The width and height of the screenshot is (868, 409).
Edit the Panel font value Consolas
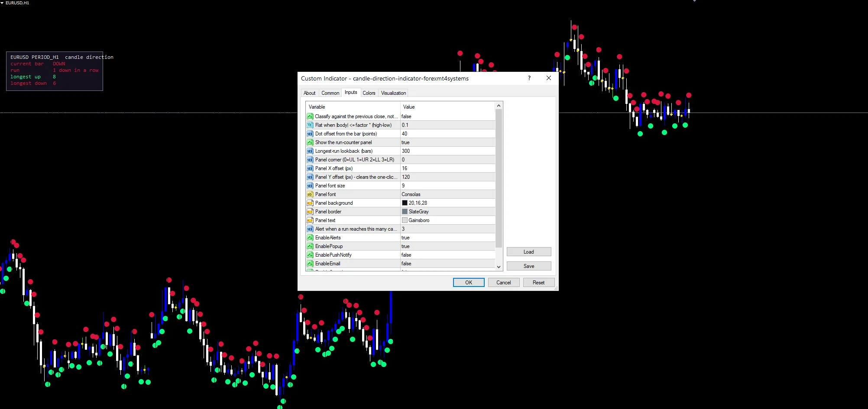pos(447,194)
